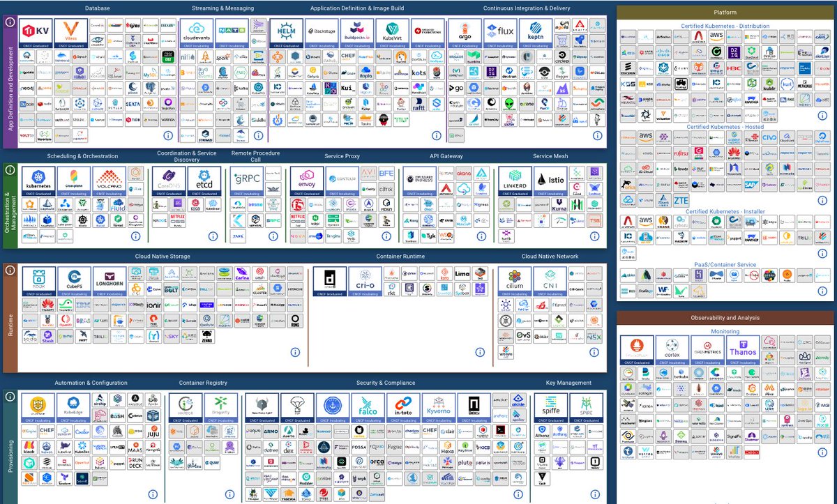Open Certified Kubernetes - Installer link

(x=725, y=211)
